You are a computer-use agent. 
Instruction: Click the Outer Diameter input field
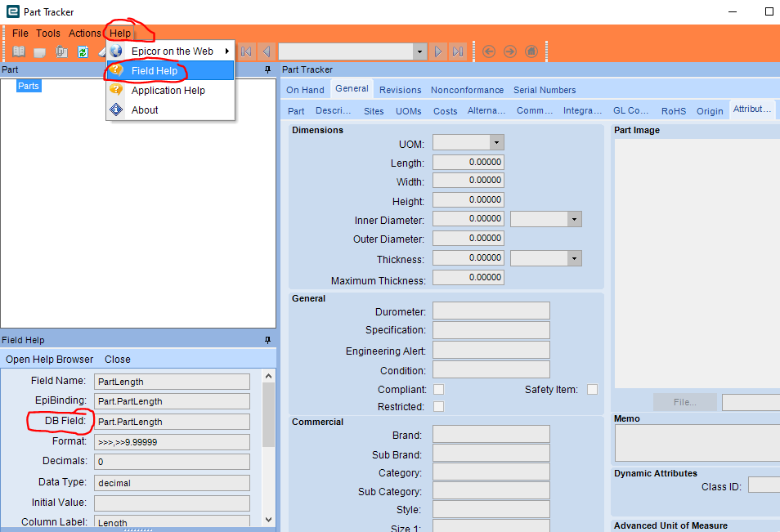click(468, 238)
